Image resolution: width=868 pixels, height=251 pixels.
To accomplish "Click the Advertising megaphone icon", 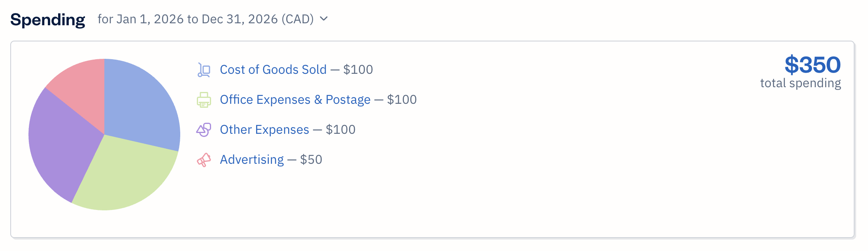I will coord(204,160).
